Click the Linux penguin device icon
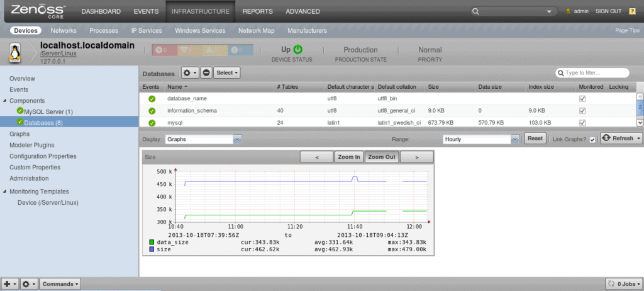Screen dimensions: 644x291 coord(15,53)
